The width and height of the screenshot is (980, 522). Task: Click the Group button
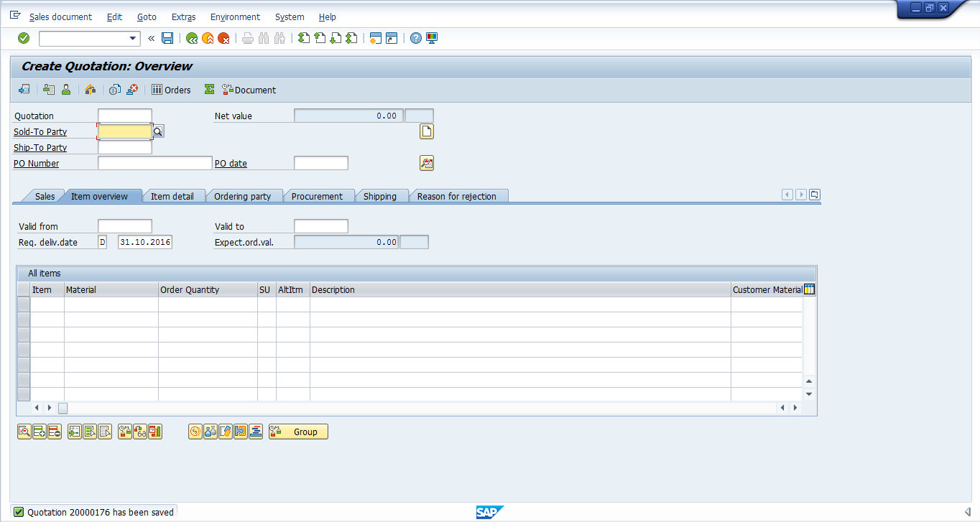[298, 432]
